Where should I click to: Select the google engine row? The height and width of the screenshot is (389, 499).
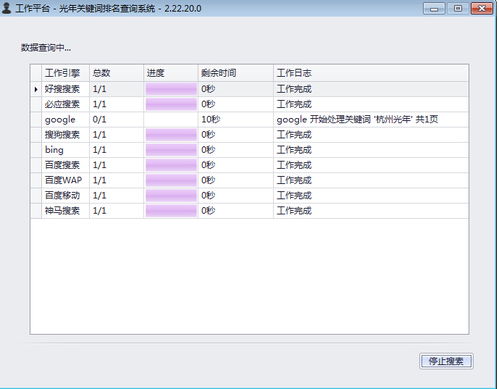[249, 120]
